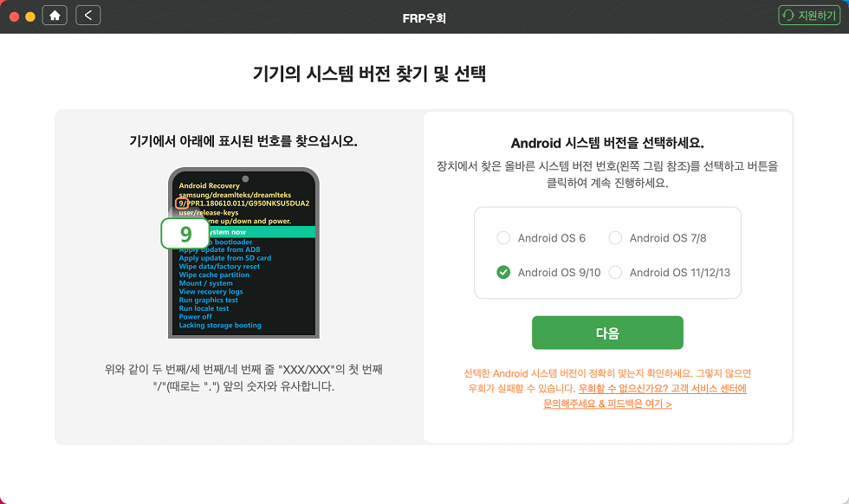Click text 기기에서 아래에 표시된 번호를 찾으십시오.
This screenshot has width=849, height=504.
tap(243, 141)
